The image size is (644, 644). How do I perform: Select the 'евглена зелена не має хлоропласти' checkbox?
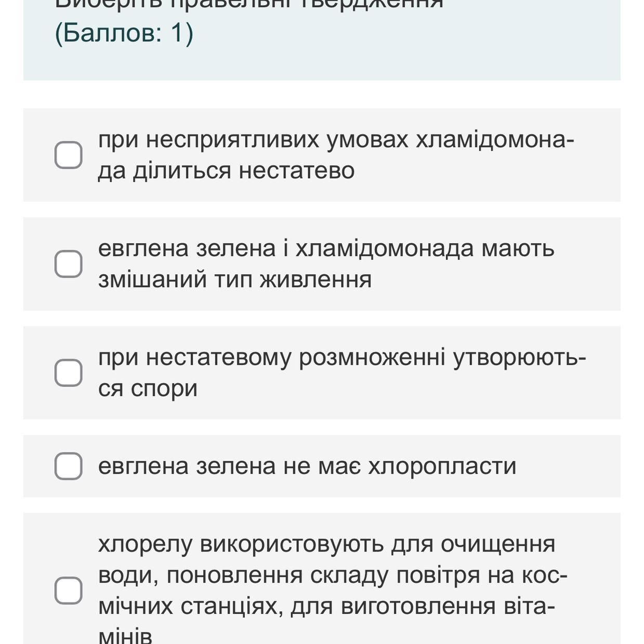pyautogui.click(x=68, y=466)
